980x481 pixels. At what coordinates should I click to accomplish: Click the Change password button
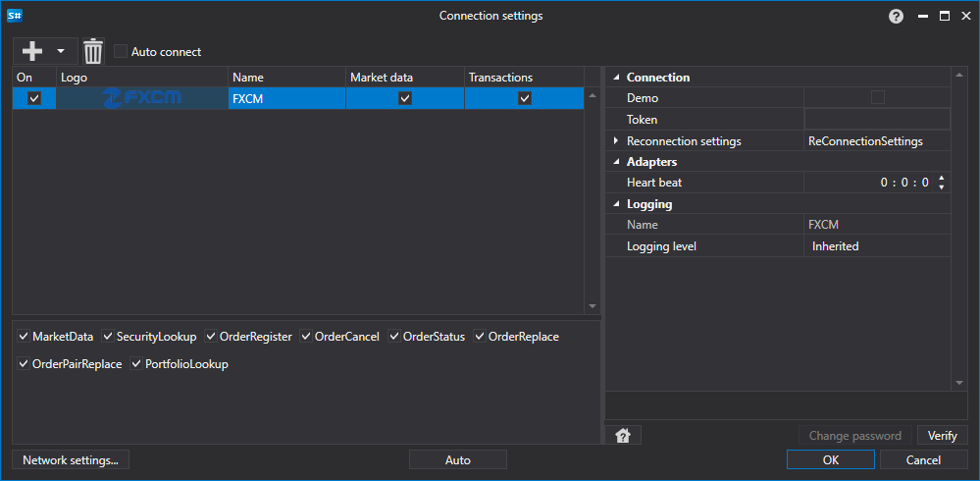tap(855, 436)
